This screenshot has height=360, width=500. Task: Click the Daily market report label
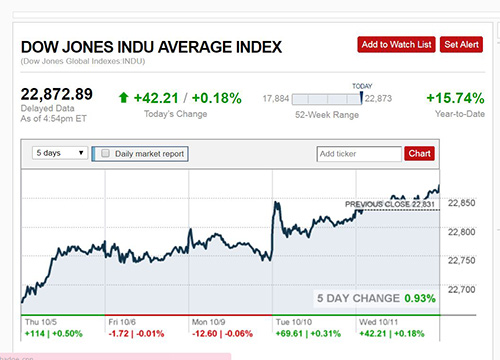[149, 154]
